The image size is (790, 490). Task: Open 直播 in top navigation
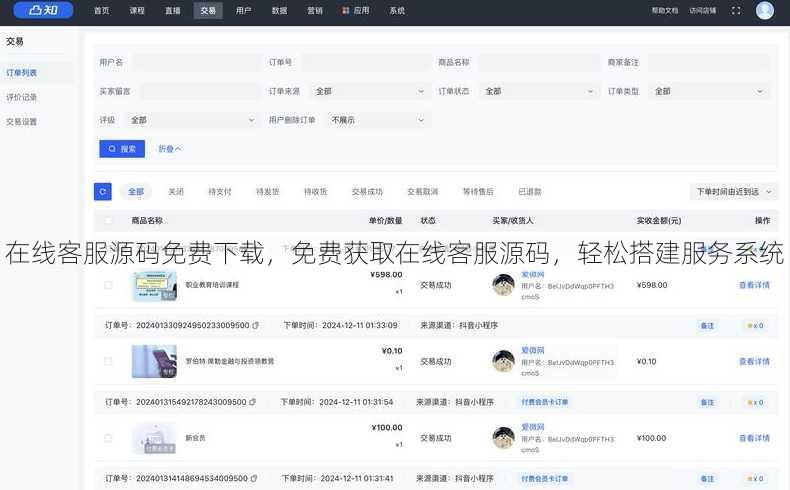pos(173,11)
